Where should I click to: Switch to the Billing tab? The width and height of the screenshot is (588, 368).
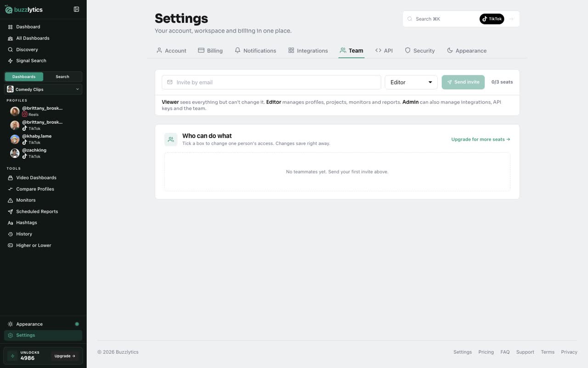[x=210, y=51]
